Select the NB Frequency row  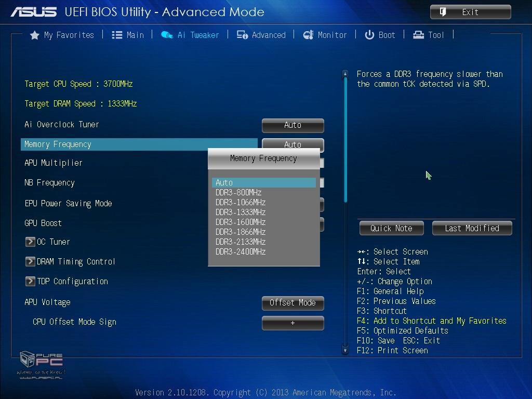click(x=49, y=182)
